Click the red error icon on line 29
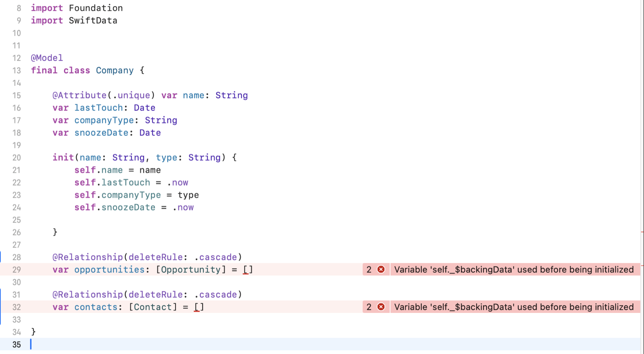644x354 pixels. (381, 269)
